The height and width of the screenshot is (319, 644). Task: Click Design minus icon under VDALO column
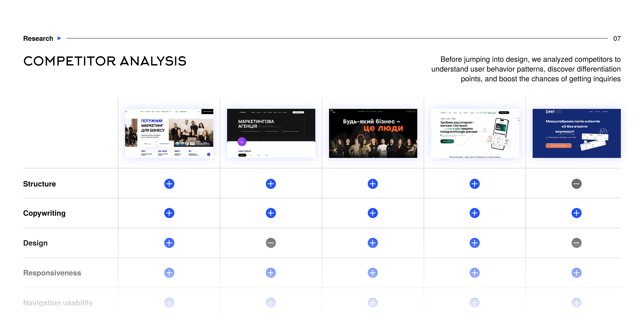(x=271, y=243)
